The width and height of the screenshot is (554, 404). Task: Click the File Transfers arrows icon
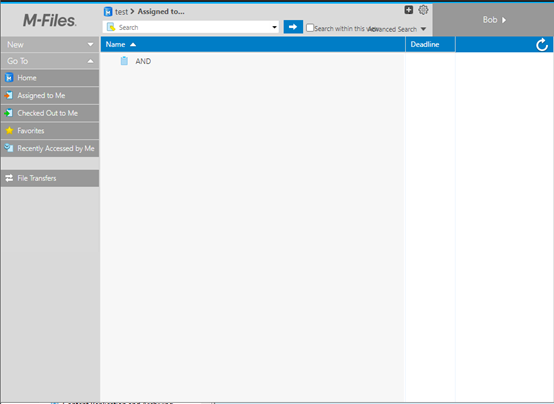[x=9, y=178]
